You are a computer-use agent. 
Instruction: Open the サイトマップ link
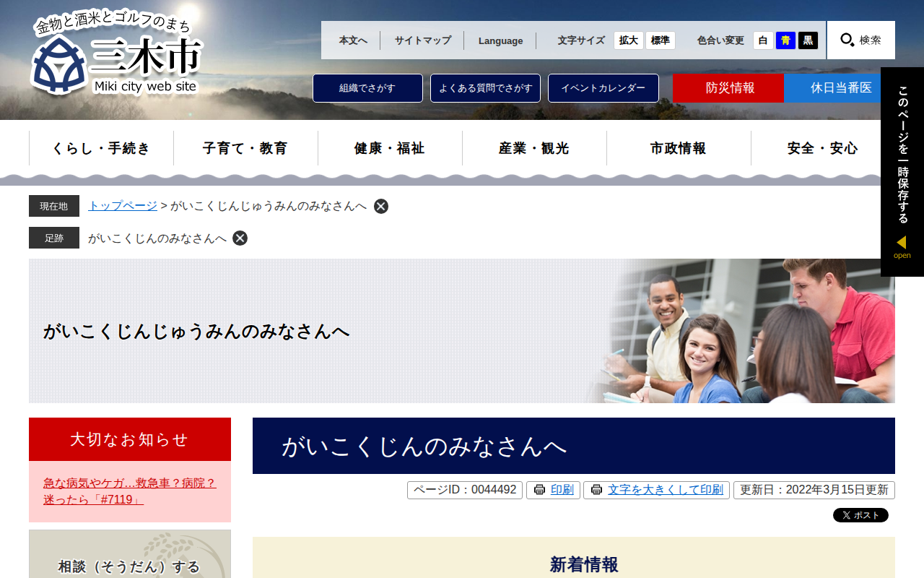(x=423, y=40)
